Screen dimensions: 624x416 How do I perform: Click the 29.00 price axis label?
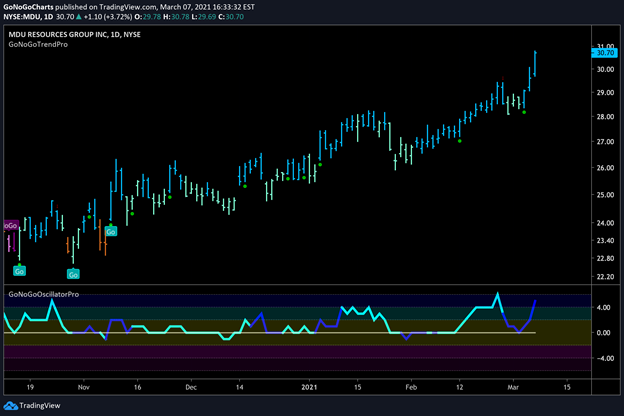point(605,93)
